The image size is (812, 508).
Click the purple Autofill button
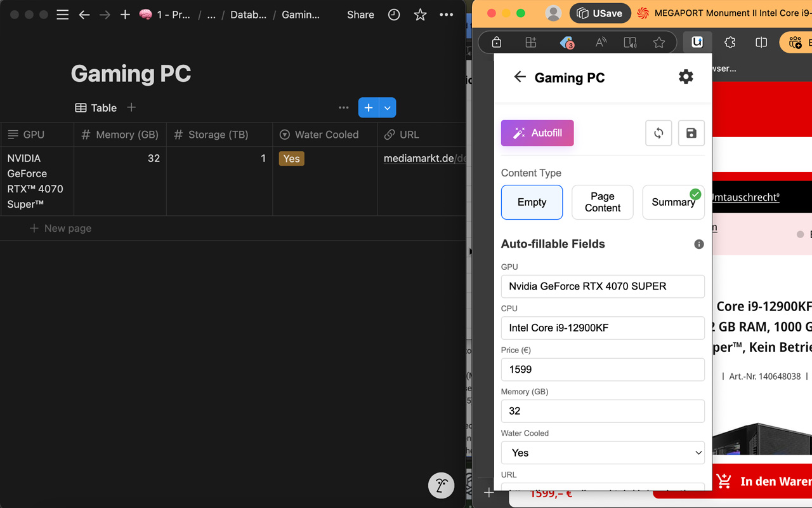tap(537, 133)
